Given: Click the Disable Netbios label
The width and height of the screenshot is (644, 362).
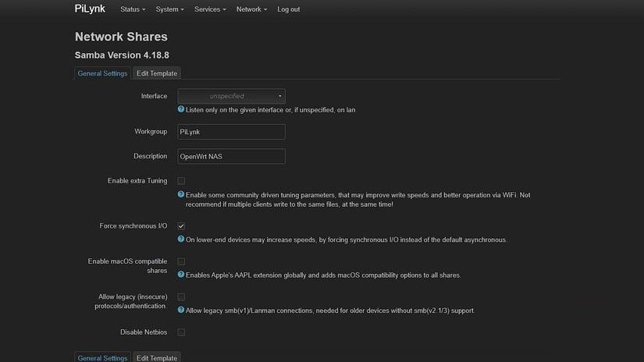Looking at the screenshot, I should (x=144, y=332).
